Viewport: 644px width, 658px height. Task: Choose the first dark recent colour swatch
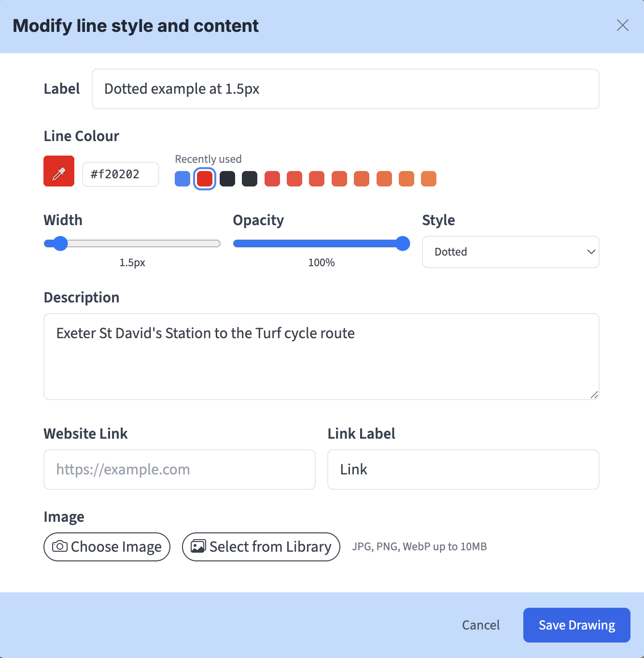(227, 179)
